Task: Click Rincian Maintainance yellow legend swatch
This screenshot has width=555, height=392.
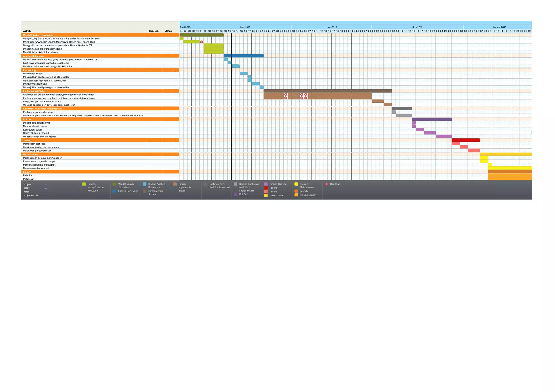Action: [296, 184]
